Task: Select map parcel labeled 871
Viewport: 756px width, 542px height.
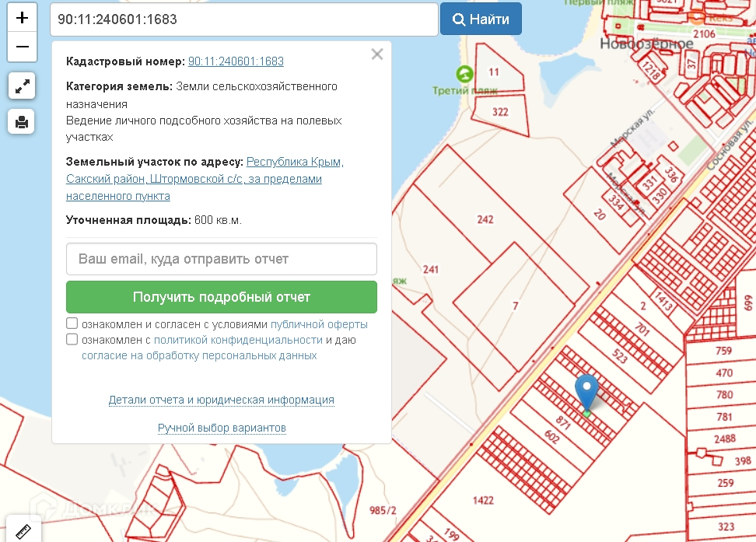Action: click(x=563, y=422)
